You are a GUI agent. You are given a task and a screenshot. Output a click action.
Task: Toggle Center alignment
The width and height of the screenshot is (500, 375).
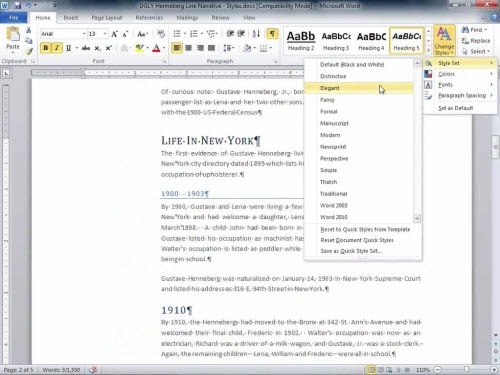[x=189, y=48]
